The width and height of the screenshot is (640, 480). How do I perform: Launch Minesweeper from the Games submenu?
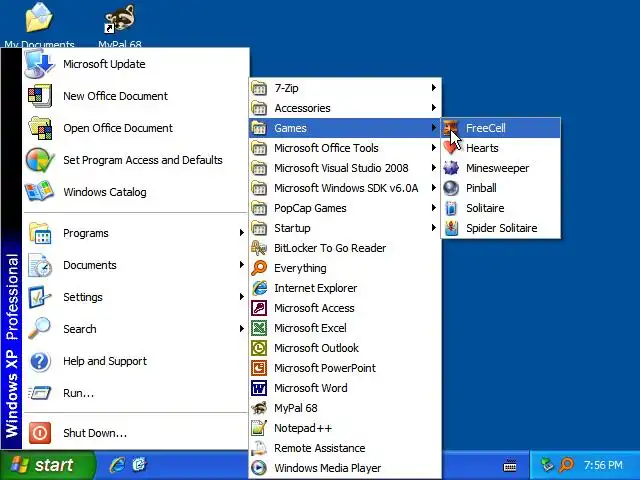(x=501, y=168)
